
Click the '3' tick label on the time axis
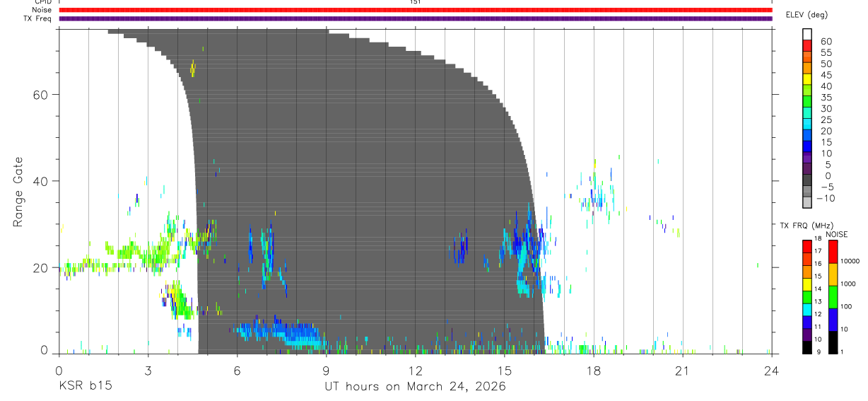point(148,371)
